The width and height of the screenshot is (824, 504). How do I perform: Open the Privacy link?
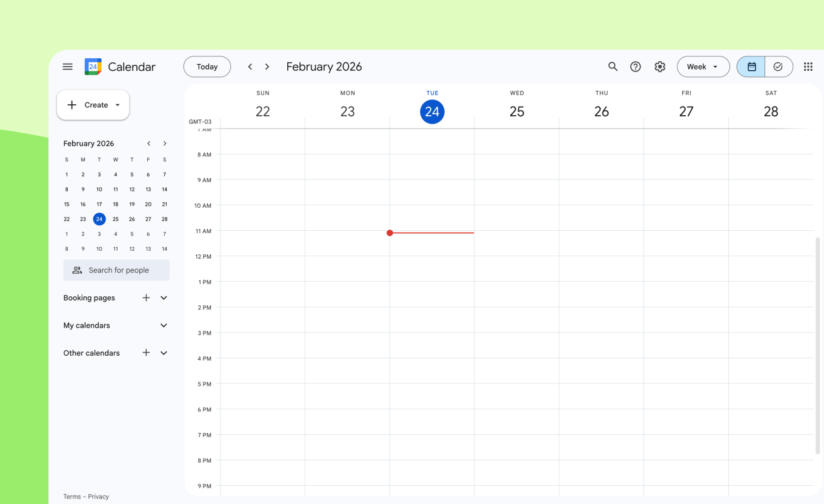pos(98,497)
